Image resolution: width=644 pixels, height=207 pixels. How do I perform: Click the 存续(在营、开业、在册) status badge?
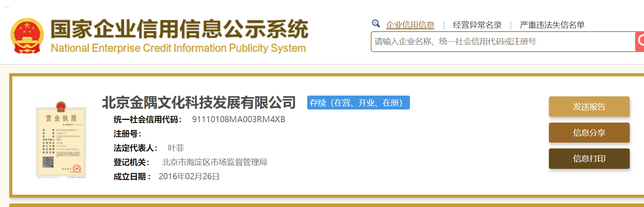358,103
